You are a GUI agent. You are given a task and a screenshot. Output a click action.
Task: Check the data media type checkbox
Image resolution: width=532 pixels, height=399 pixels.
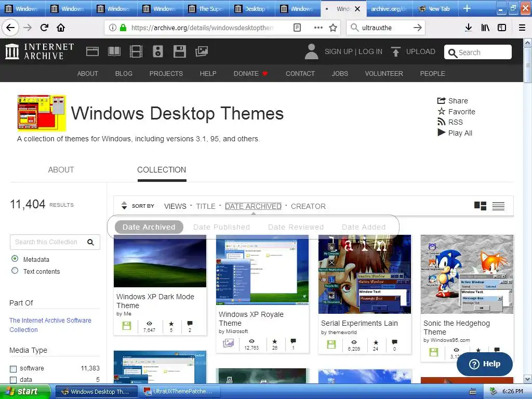(x=13, y=380)
